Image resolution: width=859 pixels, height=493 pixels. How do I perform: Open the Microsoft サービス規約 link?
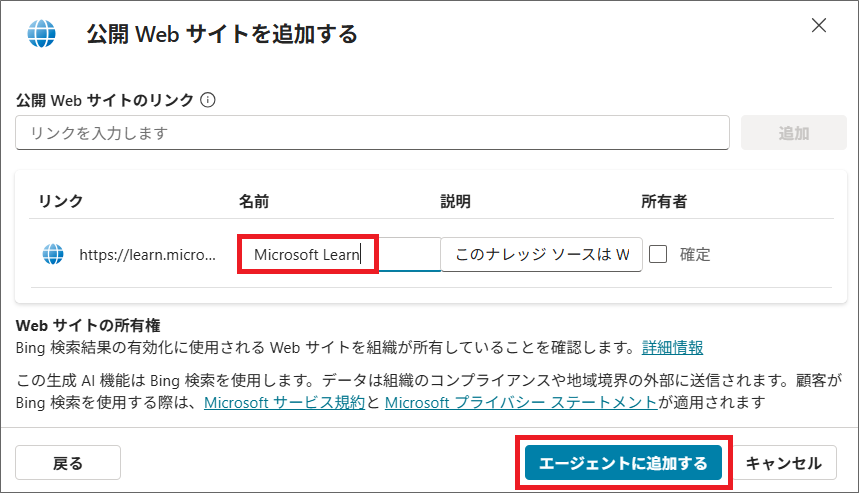point(284,403)
